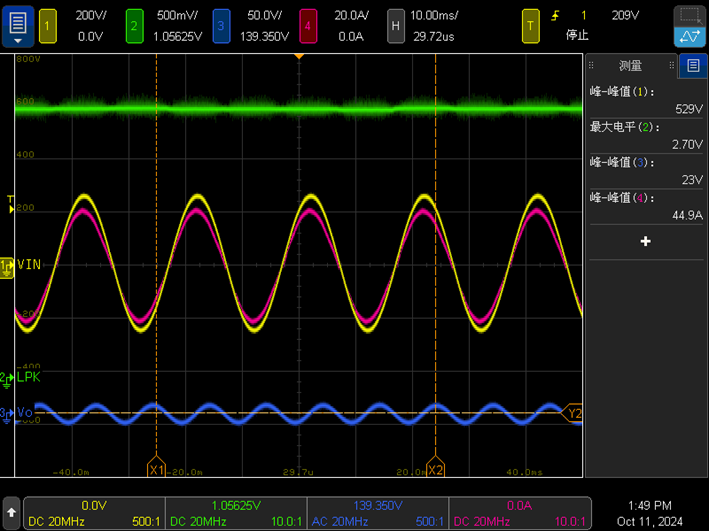The image size is (709, 531).
Task: Open the trigger T settings icon
Action: tap(530, 26)
